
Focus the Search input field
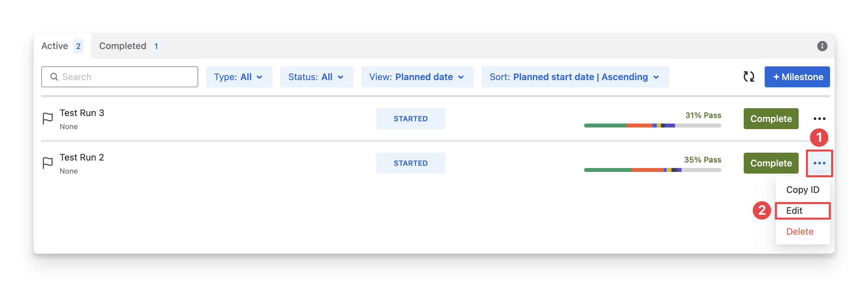pyautogui.click(x=128, y=77)
